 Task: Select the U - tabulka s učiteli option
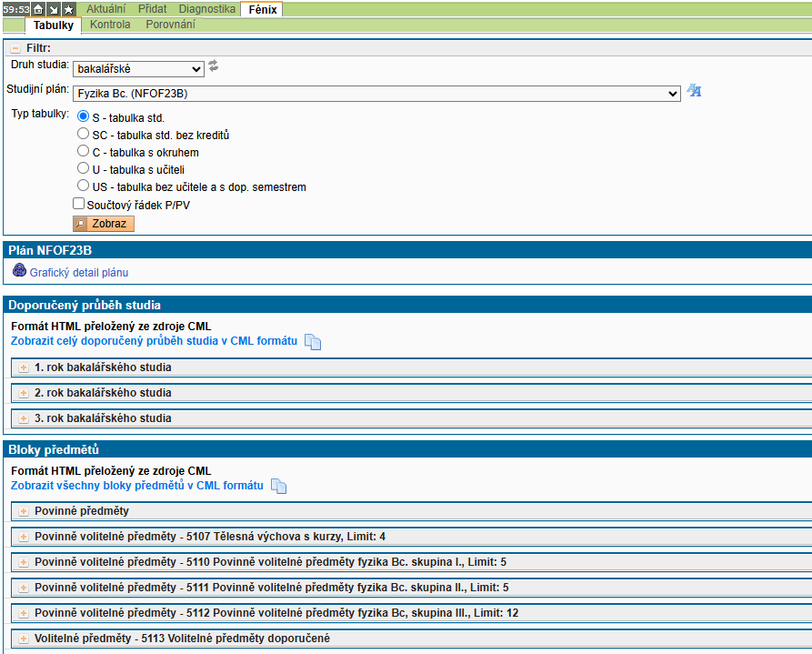(x=83, y=169)
